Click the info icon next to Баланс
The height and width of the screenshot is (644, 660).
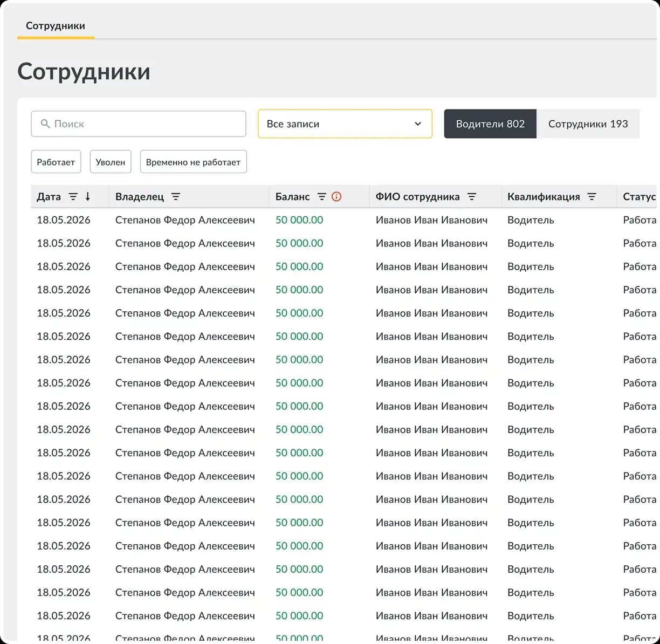coord(336,197)
